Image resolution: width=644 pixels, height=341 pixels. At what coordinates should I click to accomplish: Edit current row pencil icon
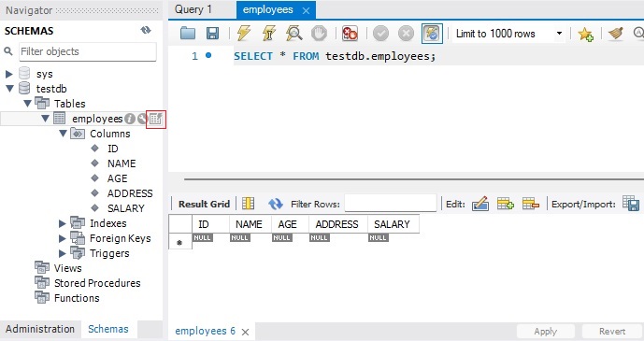coord(480,204)
